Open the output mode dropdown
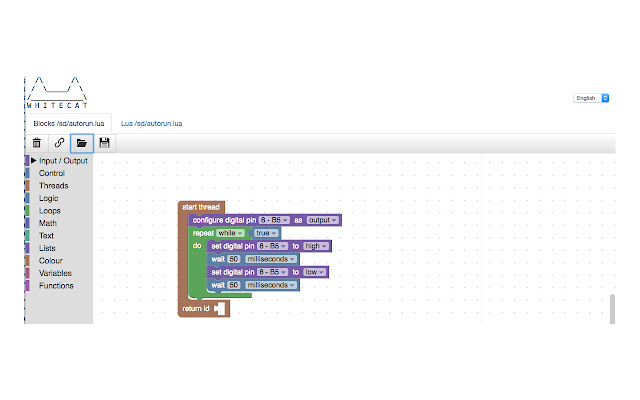The width and height of the screenshot is (640, 400). click(322, 220)
